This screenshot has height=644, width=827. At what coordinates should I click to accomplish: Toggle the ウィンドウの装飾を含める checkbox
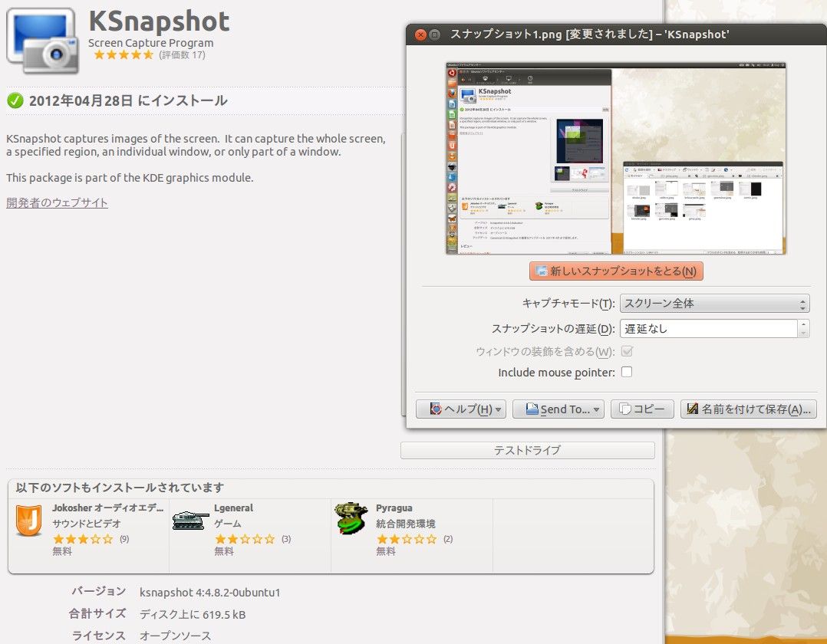pos(627,351)
